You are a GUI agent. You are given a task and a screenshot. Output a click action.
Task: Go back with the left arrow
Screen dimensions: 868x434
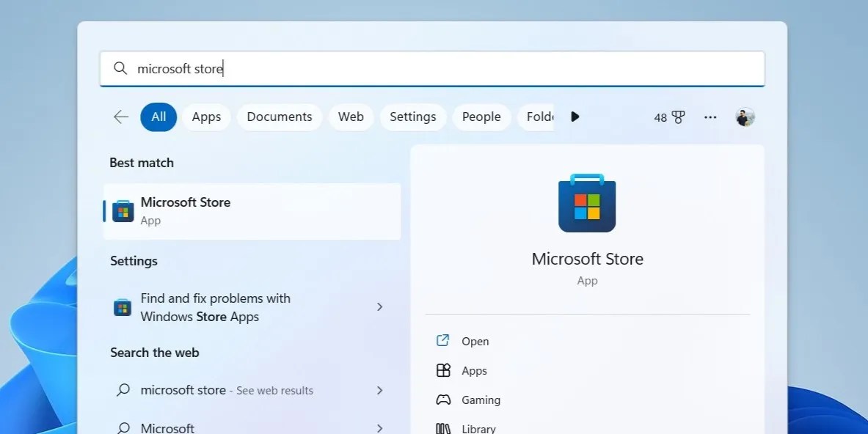click(120, 117)
